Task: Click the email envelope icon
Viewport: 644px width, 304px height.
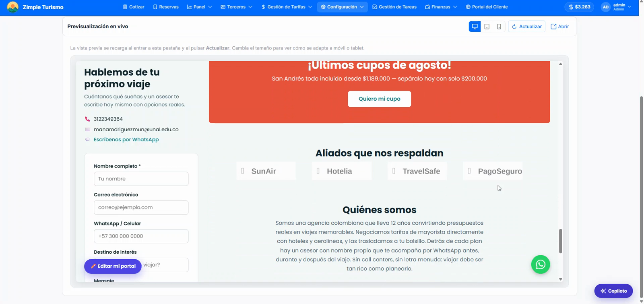Action: [87, 130]
